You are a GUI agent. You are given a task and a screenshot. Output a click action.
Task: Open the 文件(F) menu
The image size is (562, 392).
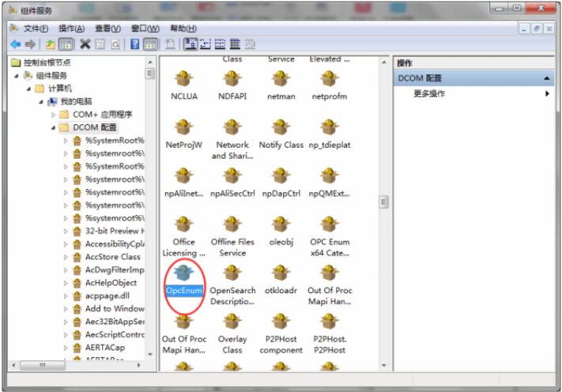coord(36,28)
